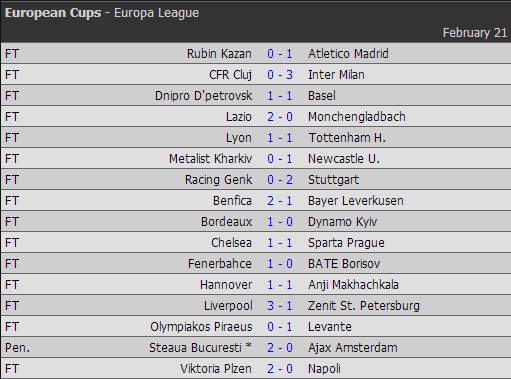Open the Racing Genk 0 - 2 score
511x379 pixels.
[280, 180]
